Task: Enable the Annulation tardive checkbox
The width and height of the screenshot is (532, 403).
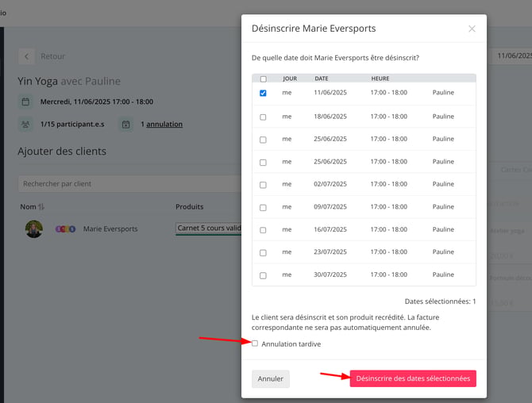Action: pos(255,344)
